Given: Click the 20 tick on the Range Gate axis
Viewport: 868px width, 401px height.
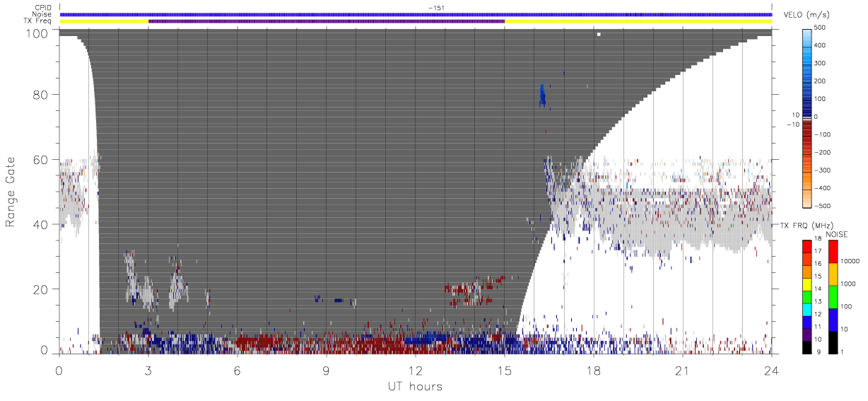Looking at the screenshot, I should tap(40, 289).
